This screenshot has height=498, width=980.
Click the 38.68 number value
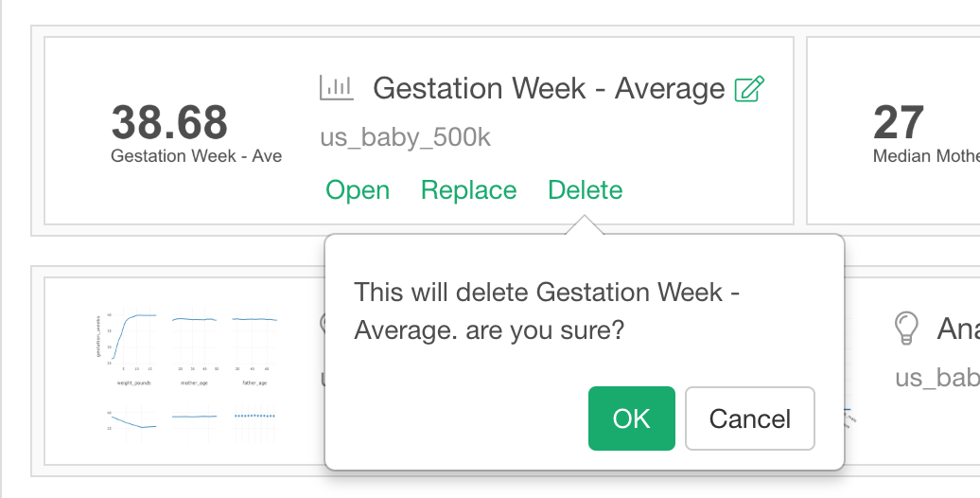pos(169,123)
